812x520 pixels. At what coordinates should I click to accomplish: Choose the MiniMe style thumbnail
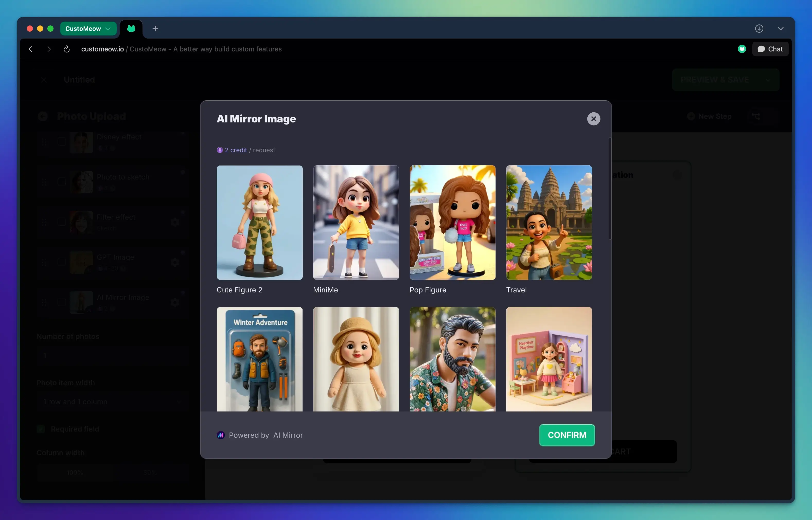[x=356, y=222]
